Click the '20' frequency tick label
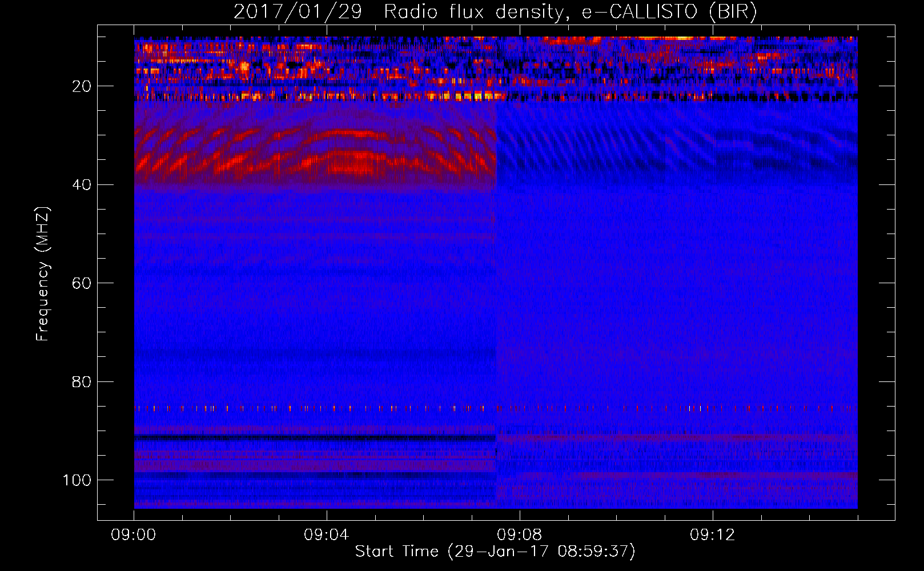 click(82, 86)
